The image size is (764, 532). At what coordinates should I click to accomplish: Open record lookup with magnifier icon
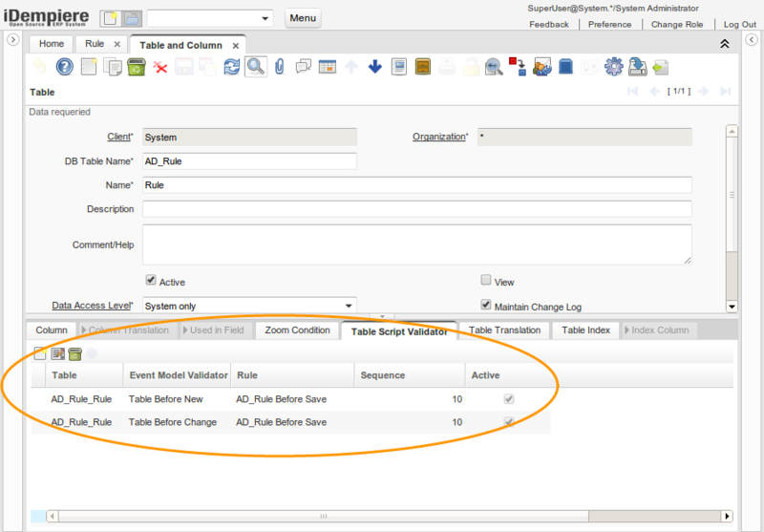[255, 67]
